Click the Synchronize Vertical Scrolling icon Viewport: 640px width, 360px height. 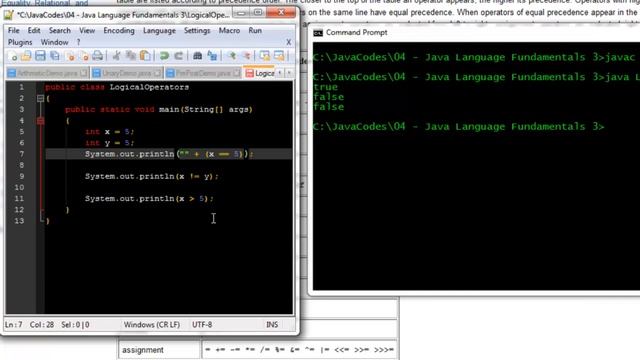(x=265, y=56)
